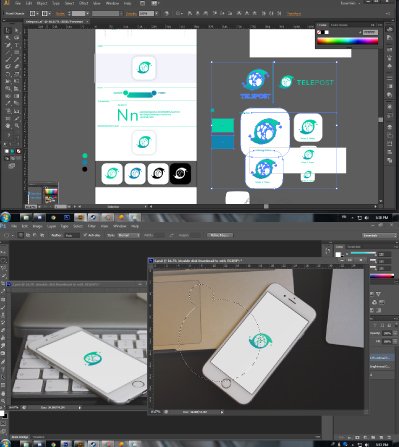This screenshot has width=399, height=447.
Task: Click black swatch in Illustrator Color panel
Action: (323, 32)
